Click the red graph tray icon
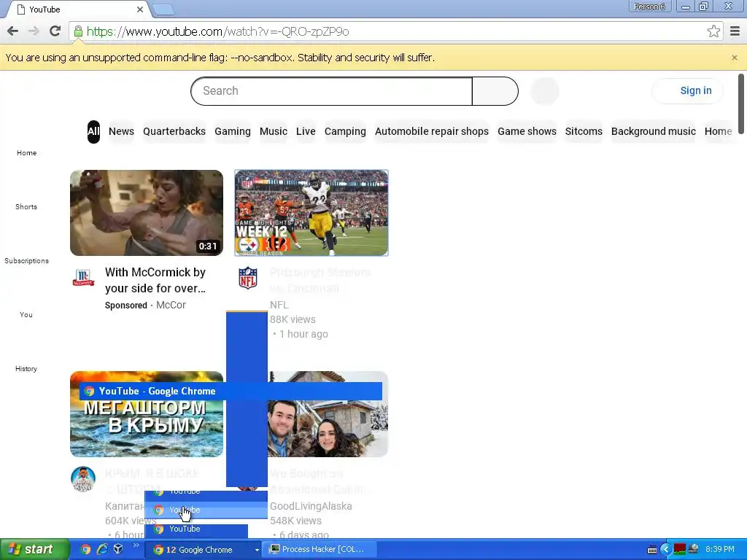Viewport: 747px width, 560px height. click(680, 550)
